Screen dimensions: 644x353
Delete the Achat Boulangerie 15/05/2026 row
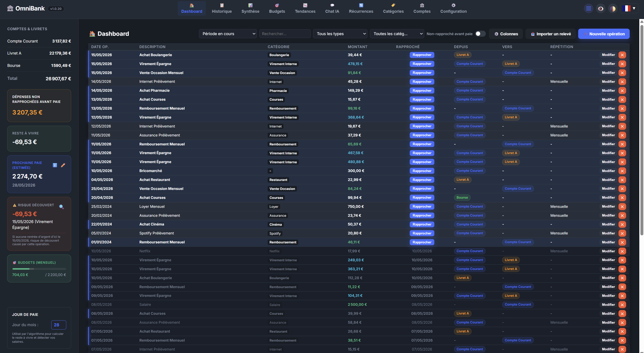tap(622, 55)
